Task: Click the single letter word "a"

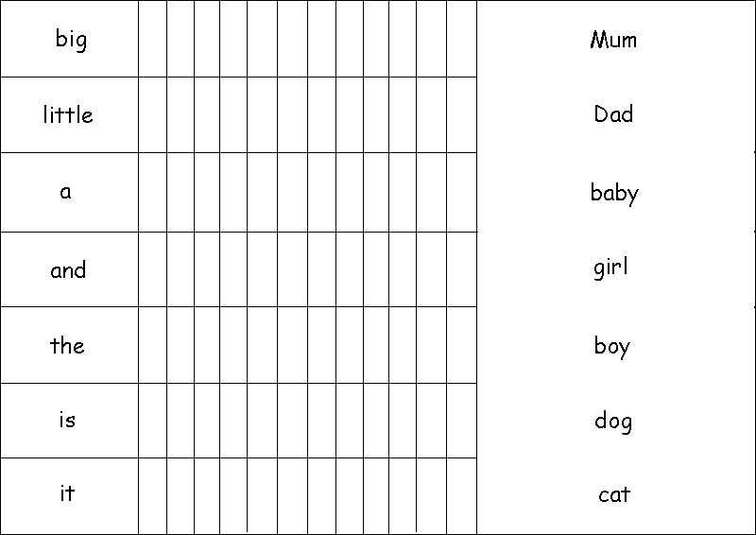Action: point(66,192)
